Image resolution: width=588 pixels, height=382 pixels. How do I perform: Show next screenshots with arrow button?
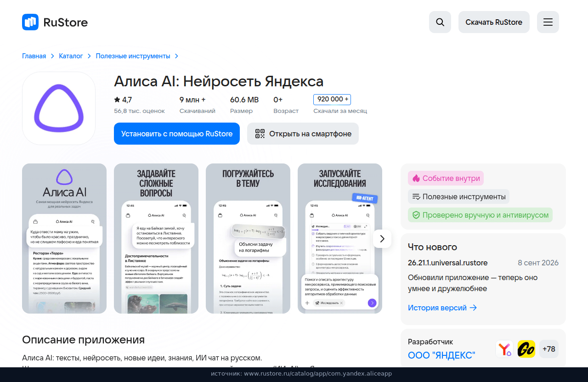pyautogui.click(x=382, y=239)
